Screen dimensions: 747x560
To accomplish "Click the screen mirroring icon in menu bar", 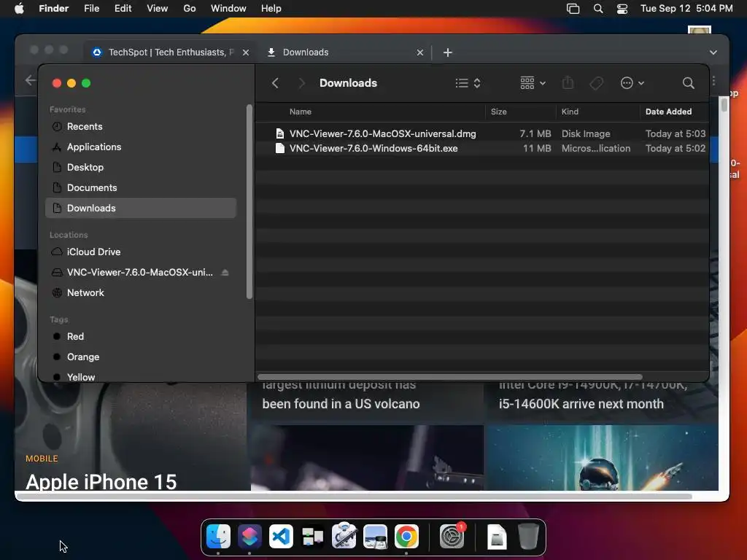I will 573,9.
